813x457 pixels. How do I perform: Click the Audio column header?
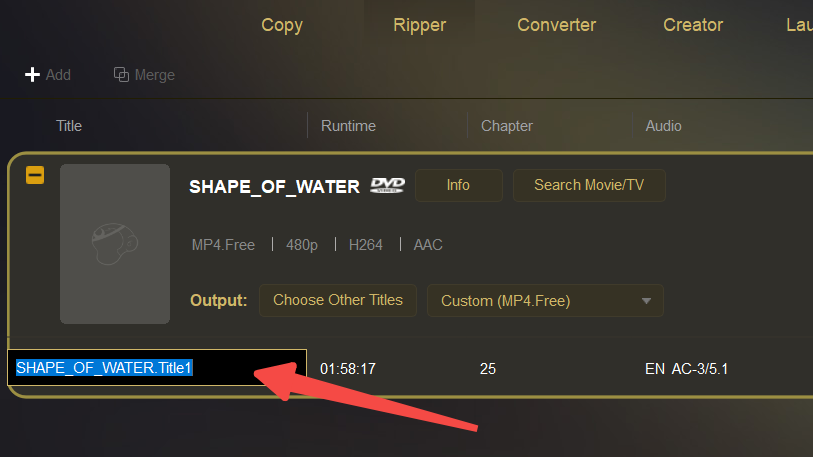pyautogui.click(x=664, y=126)
